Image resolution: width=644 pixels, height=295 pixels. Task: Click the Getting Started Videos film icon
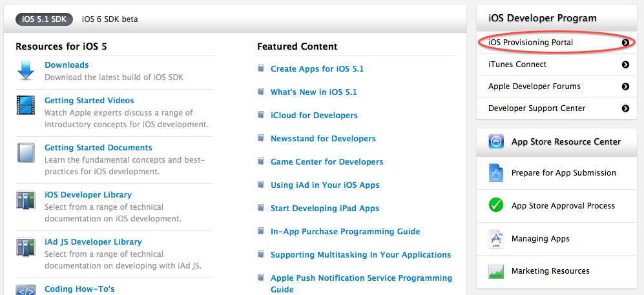26,106
